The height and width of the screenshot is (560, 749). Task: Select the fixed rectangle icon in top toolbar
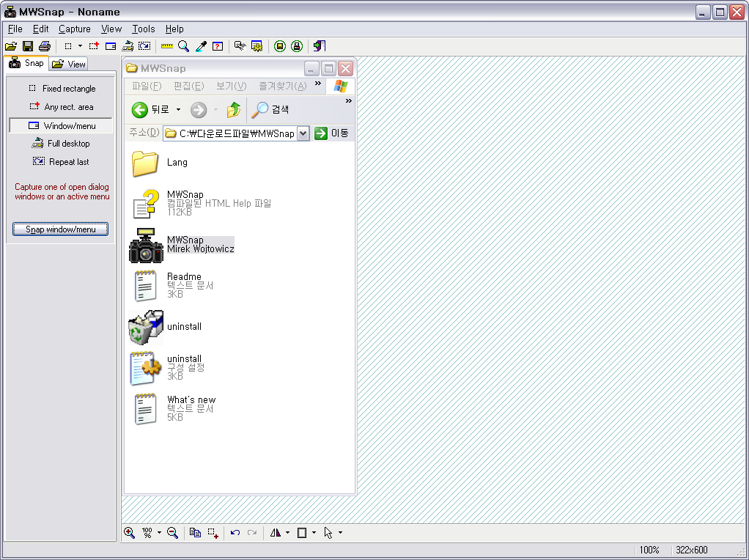[x=68, y=46]
